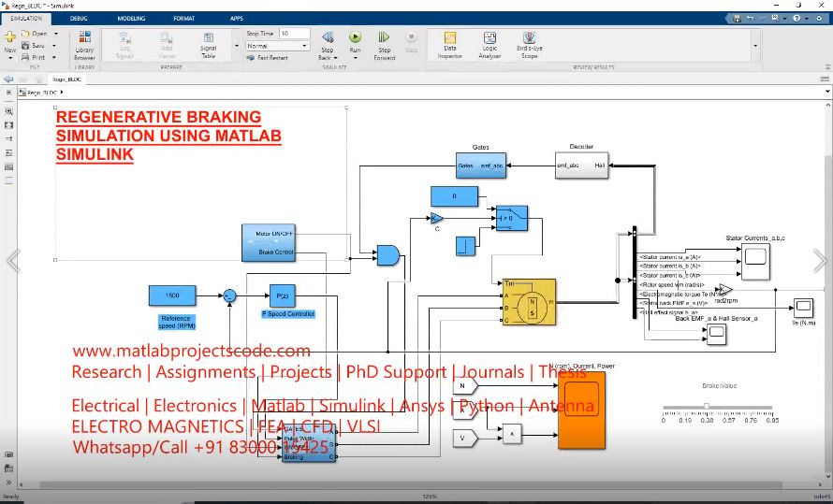833x504 pixels.
Task: Launch the Bird's-Eye Scope
Action: tap(529, 38)
